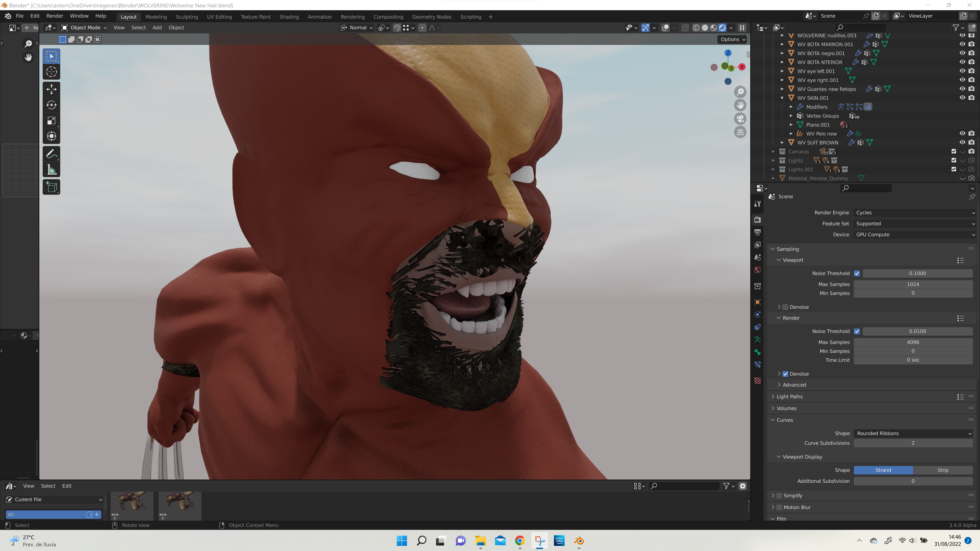
Task: Click the Options button in viewport
Action: point(732,40)
